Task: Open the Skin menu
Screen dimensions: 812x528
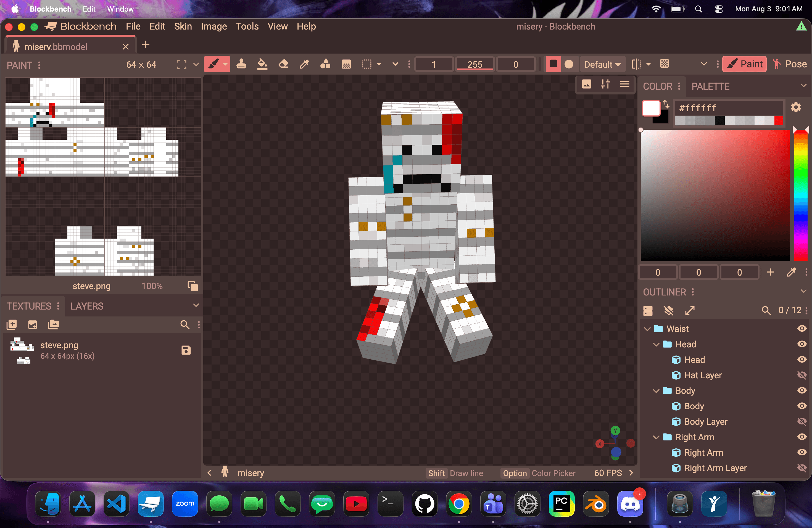Action: pyautogui.click(x=183, y=26)
